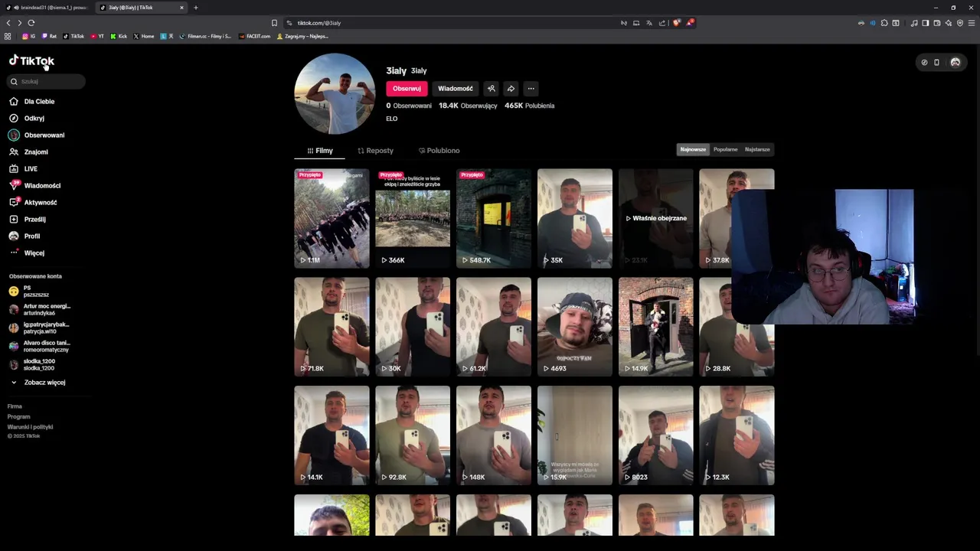This screenshot has height=551, width=980.
Task: Open the video with 148K views
Action: (x=494, y=435)
